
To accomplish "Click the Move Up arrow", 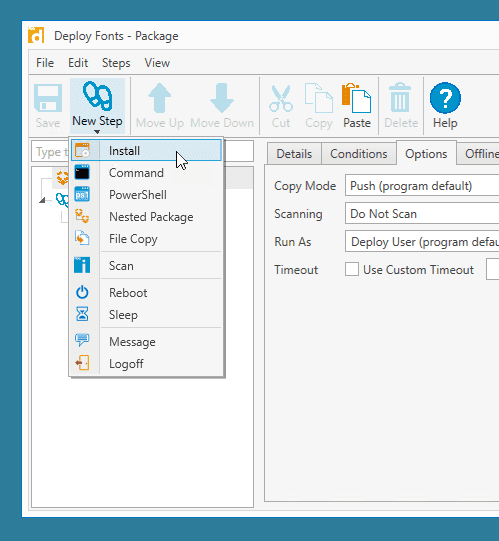I will [x=160, y=98].
